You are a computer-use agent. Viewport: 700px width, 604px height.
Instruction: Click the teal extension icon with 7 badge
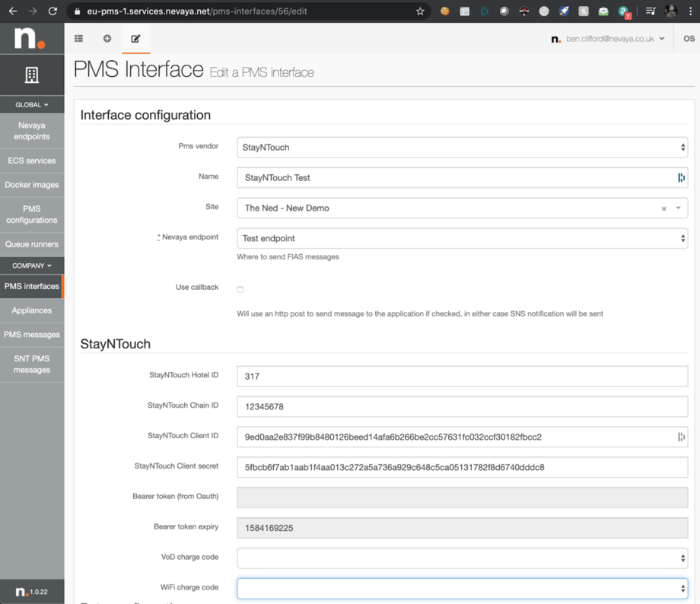click(624, 12)
